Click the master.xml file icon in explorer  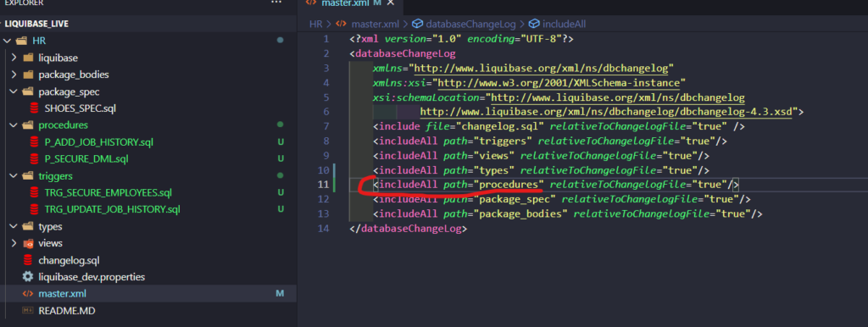click(28, 294)
